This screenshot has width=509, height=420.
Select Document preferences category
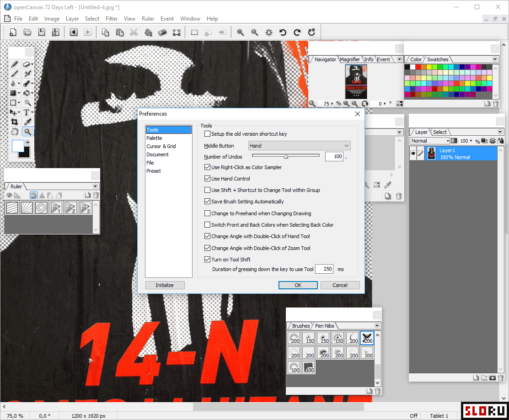coord(157,154)
